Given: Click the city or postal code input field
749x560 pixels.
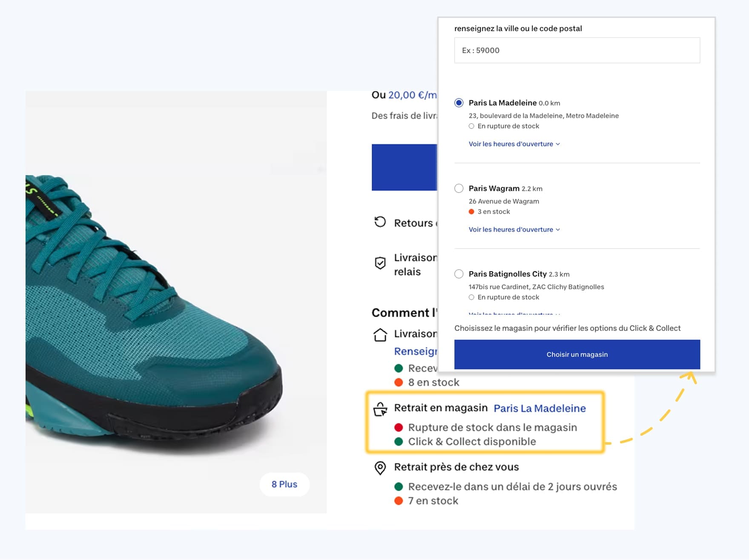Looking at the screenshot, I should [577, 50].
